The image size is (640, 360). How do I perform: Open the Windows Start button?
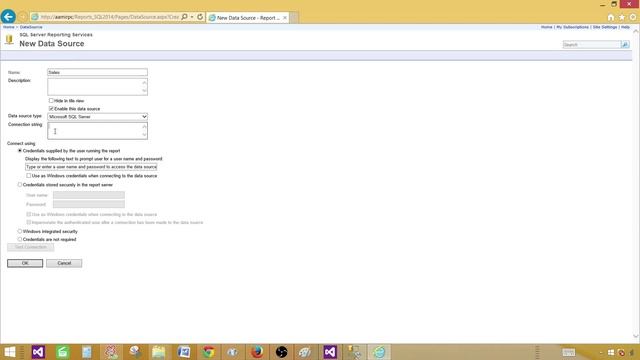pos(9,352)
